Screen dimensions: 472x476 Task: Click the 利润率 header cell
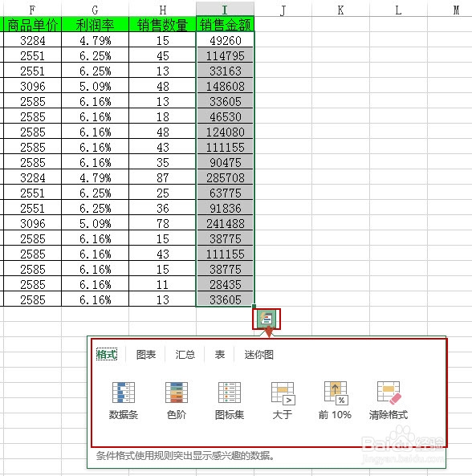[95, 25]
